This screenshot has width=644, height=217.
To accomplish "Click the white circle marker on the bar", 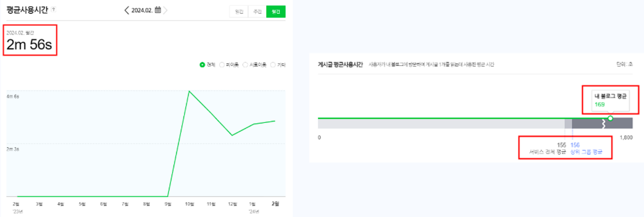I will (610, 118).
